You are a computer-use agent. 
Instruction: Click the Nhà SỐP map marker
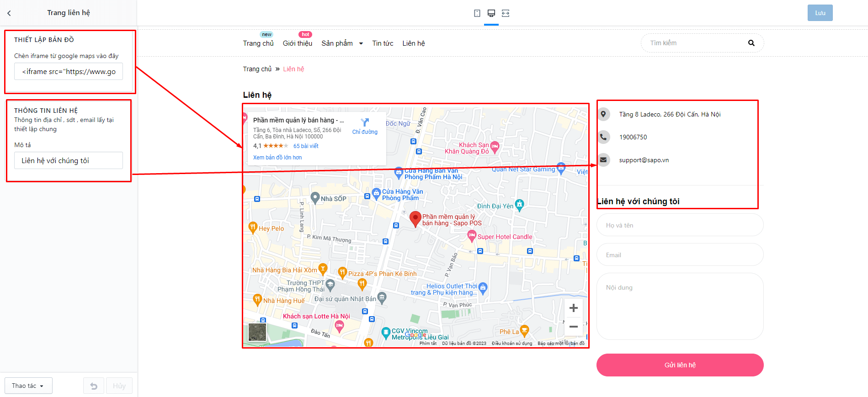pos(315,198)
